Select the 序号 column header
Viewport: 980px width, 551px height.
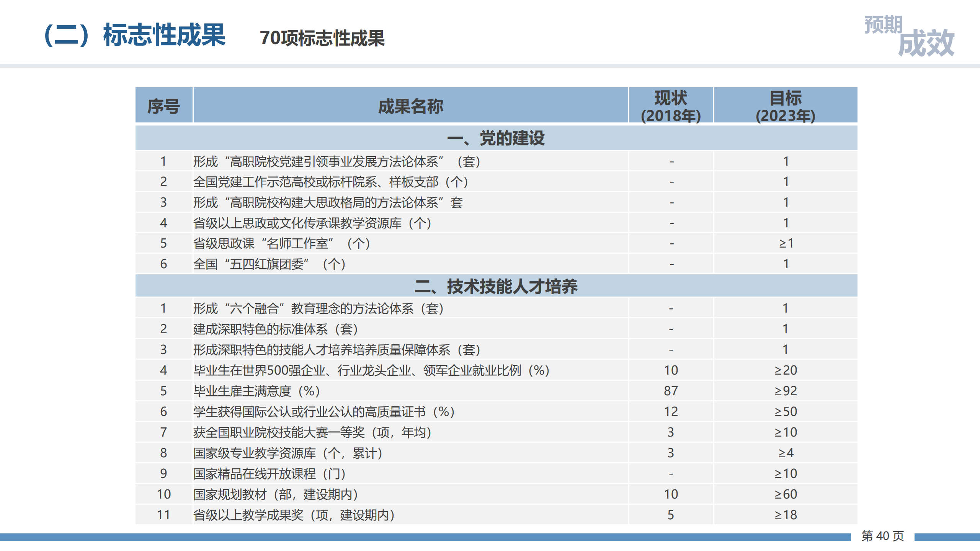pyautogui.click(x=163, y=106)
